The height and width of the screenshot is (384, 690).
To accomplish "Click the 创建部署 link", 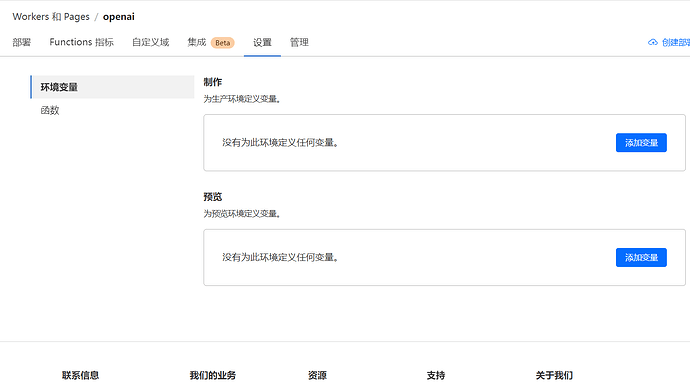I will coord(675,42).
